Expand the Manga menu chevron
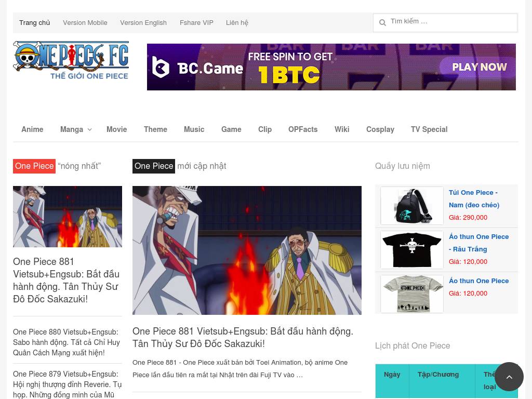Viewport: 532px width, 399px height. coord(89,129)
